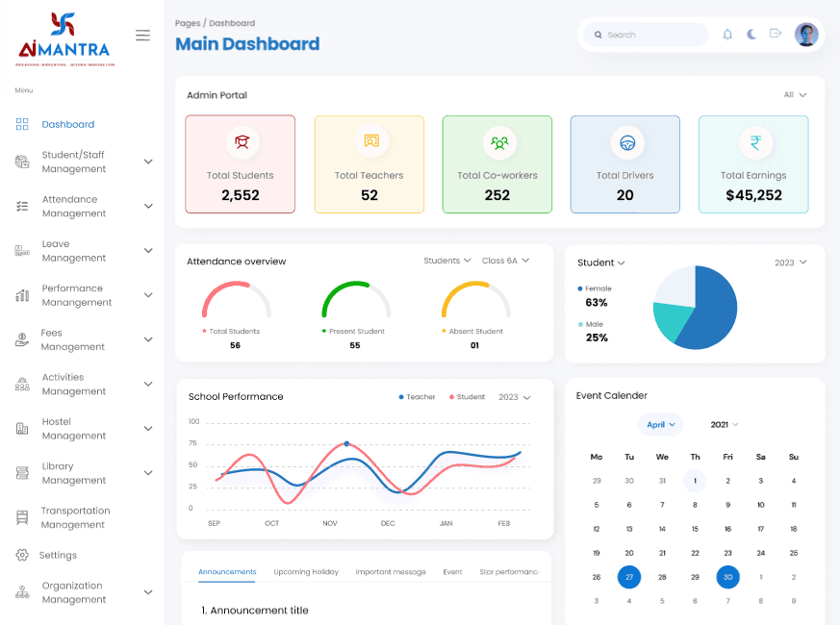Click the Library Management sidebar icon
Screen dimensions: 840x625
[x=22, y=472]
